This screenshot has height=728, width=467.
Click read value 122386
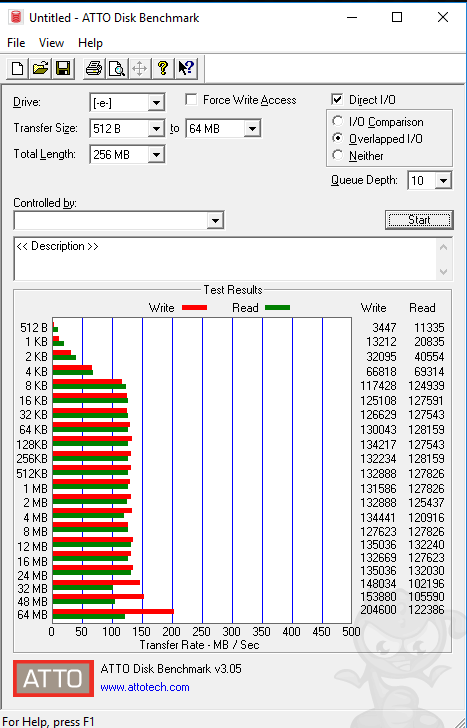426,610
